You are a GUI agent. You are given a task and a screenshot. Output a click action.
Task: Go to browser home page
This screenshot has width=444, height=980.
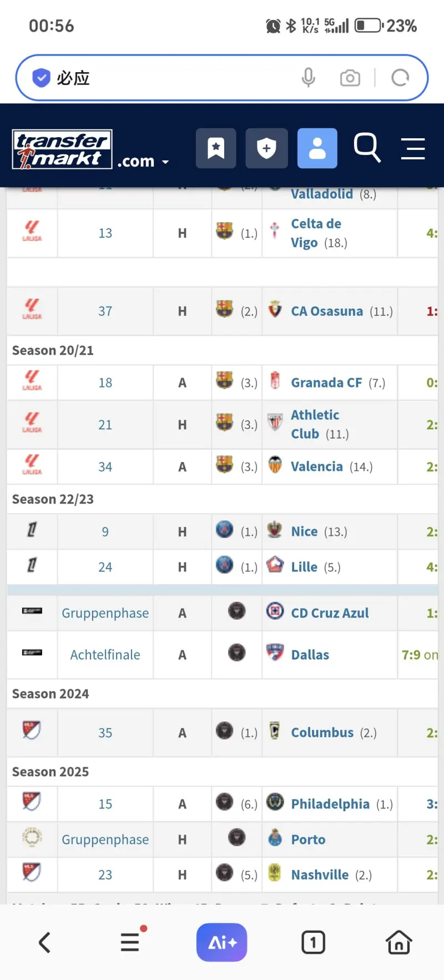pos(398,942)
